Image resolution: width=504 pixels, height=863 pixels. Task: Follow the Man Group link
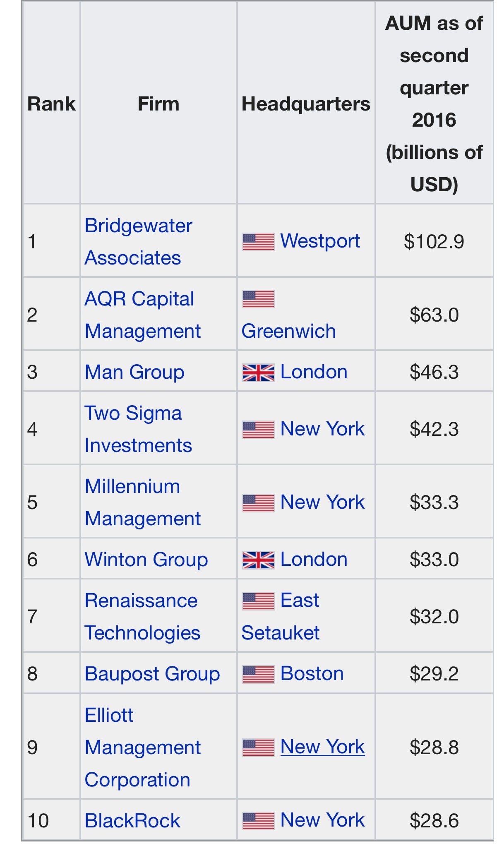coord(134,372)
